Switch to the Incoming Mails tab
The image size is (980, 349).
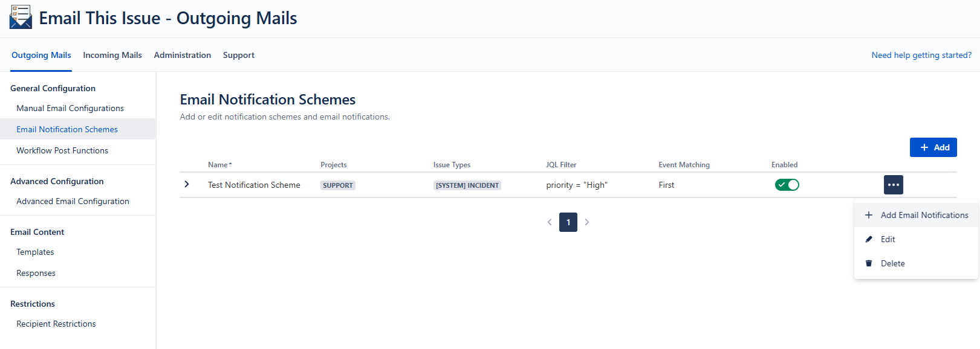coord(112,55)
